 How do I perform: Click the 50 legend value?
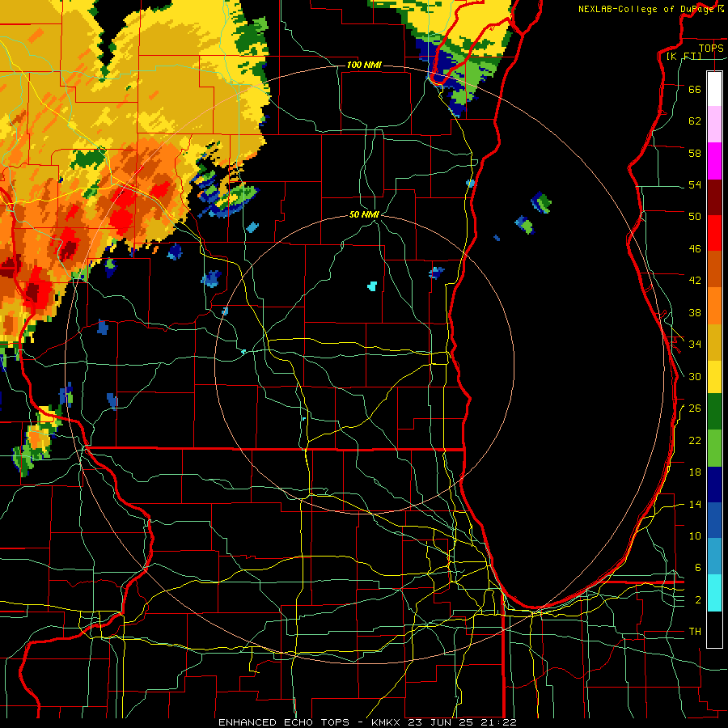[x=695, y=217]
